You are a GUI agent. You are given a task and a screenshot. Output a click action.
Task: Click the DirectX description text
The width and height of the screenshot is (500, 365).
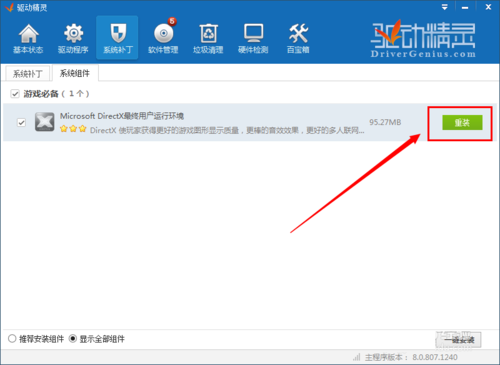(227, 130)
